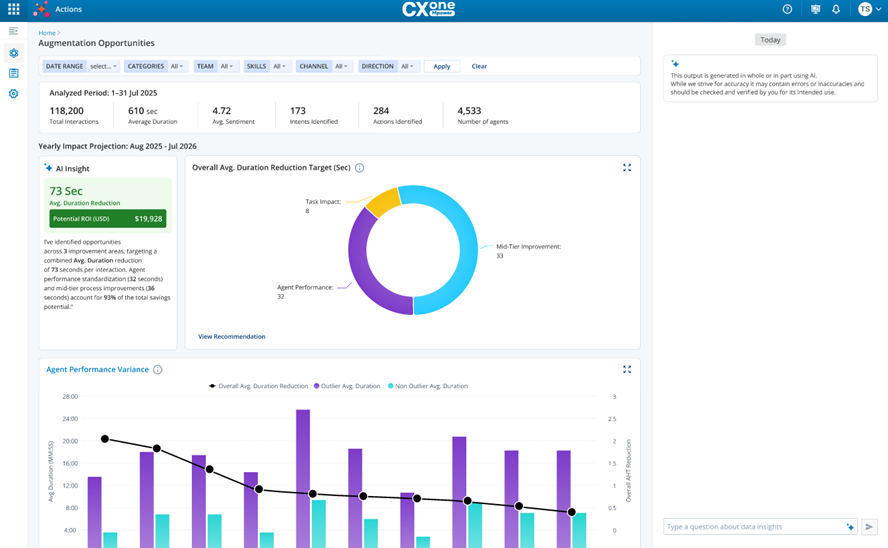Open the notifications bell
Image resolution: width=888 pixels, height=548 pixels.
[836, 9]
